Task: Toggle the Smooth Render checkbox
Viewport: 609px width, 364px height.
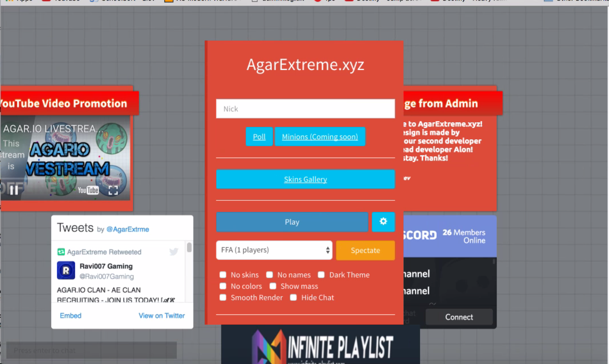Action: (223, 297)
